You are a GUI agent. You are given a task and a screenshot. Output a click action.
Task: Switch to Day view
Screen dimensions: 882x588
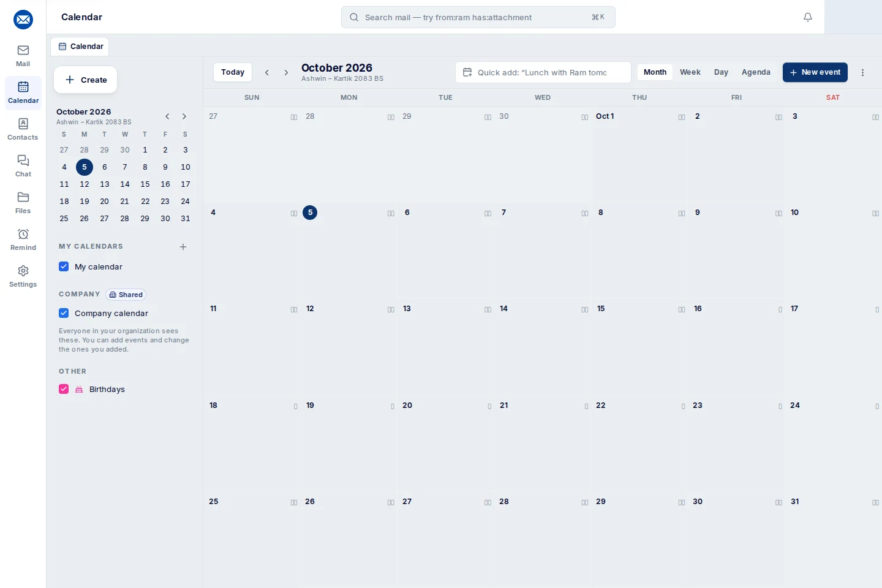pyautogui.click(x=721, y=72)
